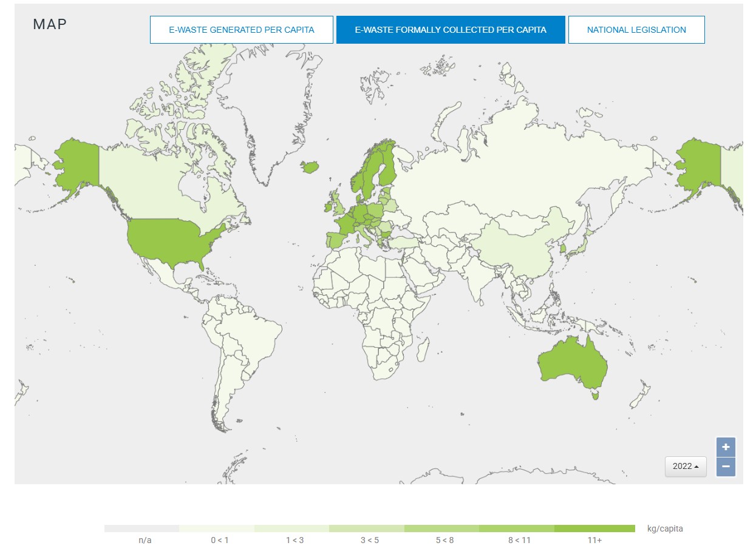Switch to E-Waste Generated Per Capita tab

pos(241,30)
